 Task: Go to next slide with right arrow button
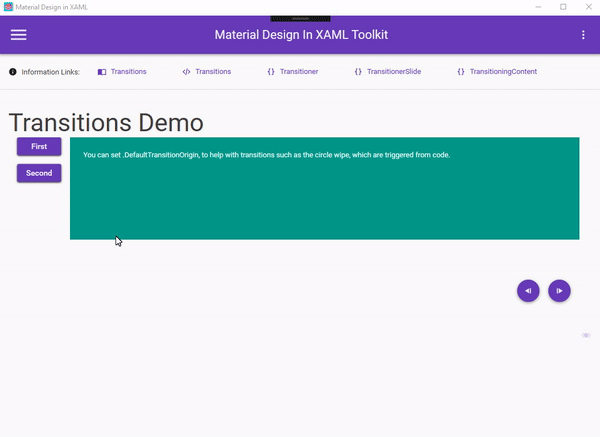tap(559, 291)
